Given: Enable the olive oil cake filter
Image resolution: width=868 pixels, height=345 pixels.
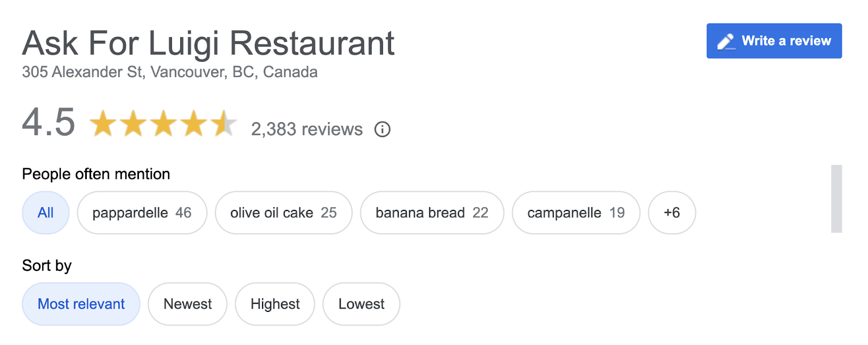Looking at the screenshot, I should pos(283,213).
